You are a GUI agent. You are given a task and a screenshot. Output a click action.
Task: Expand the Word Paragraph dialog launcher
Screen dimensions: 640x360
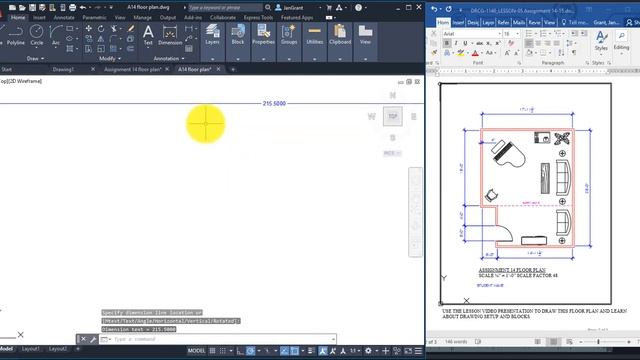(587, 63)
